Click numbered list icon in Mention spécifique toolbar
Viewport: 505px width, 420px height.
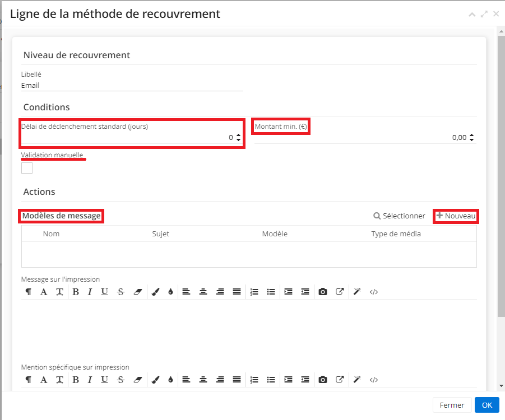click(254, 380)
